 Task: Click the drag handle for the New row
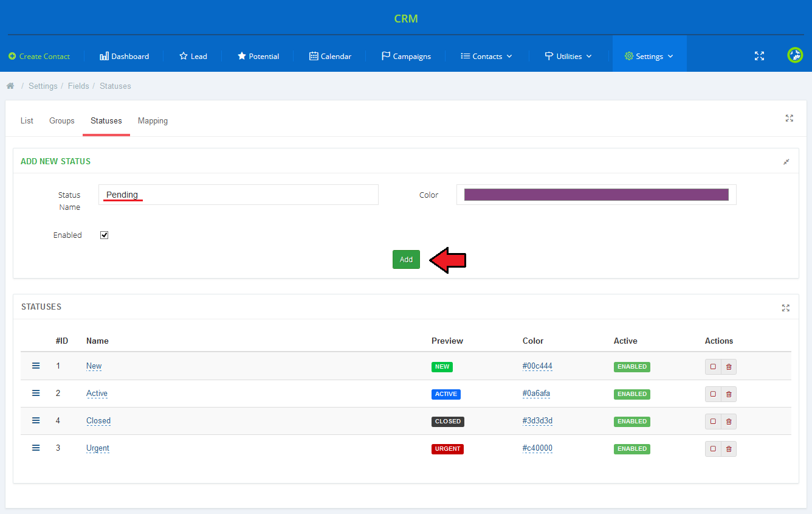pyautogui.click(x=36, y=366)
